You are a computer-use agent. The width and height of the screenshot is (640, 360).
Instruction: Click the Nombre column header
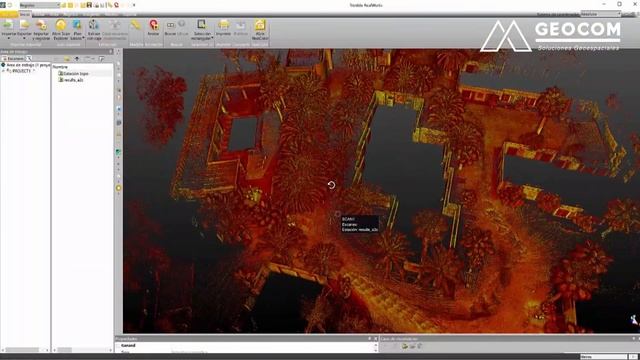[x=60, y=67]
